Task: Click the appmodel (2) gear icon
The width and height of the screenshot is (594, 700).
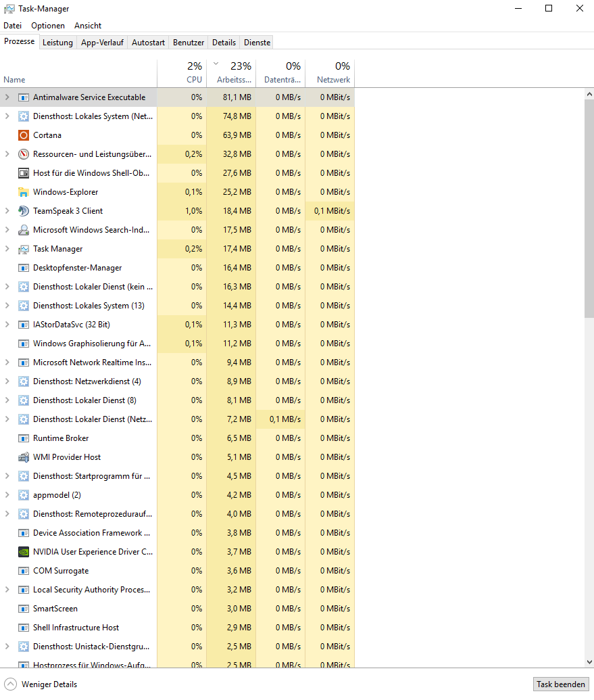Action: click(24, 495)
